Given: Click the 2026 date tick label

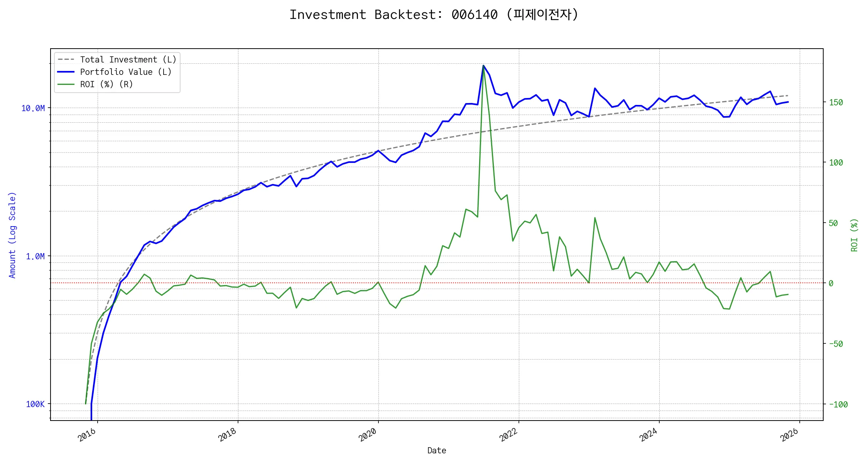Looking at the screenshot, I should pyautogui.click(x=789, y=435).
